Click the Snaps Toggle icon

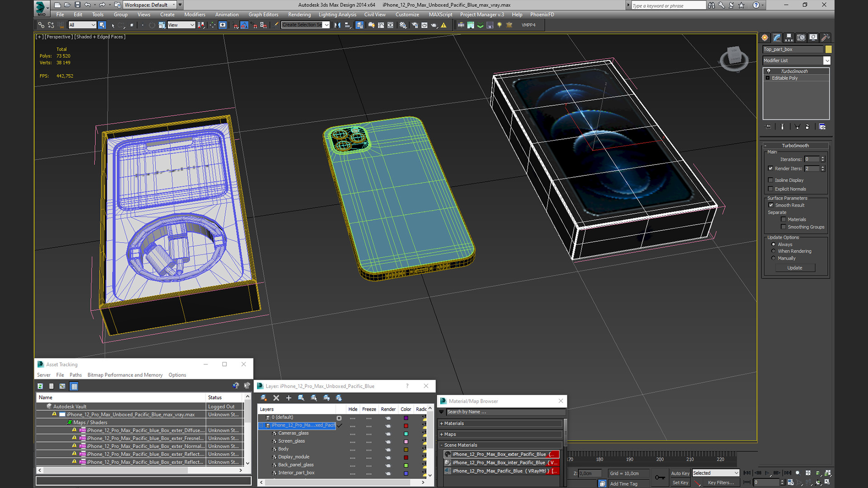tap(236, 25)
